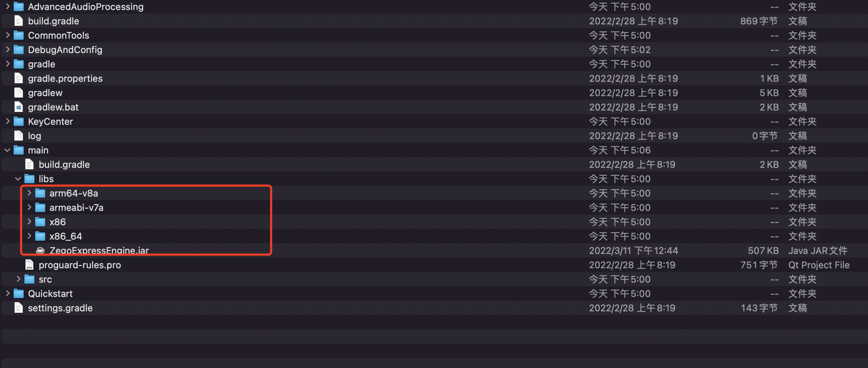Image resolution: width=868 pixels, height=368 pixels.
Task: Click the gradlew.bat file icon
Action: click(x=19, y=107)
